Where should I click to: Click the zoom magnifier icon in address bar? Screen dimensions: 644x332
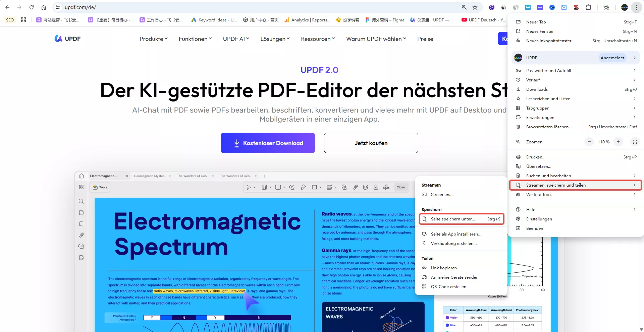[464, 7]
